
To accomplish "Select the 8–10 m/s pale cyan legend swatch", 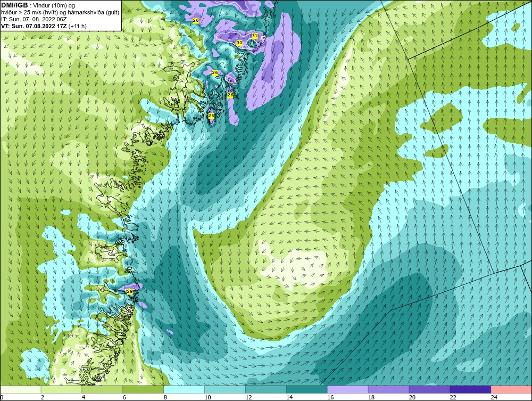I will (x=184, y=389).
